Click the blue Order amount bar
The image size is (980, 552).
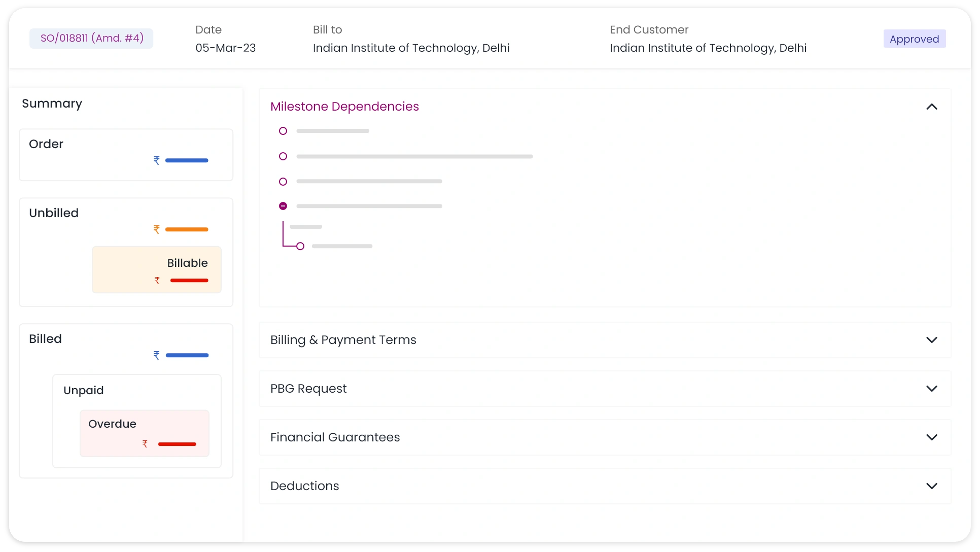pyautogui.click(x=187, y=160)
